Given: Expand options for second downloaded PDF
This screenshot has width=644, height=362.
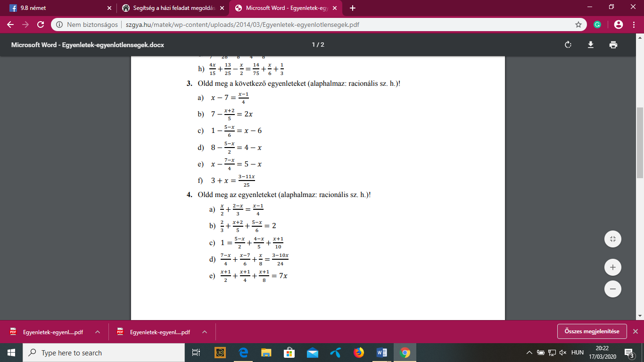Looking at the screenshot, I should (x=205, y=332).
